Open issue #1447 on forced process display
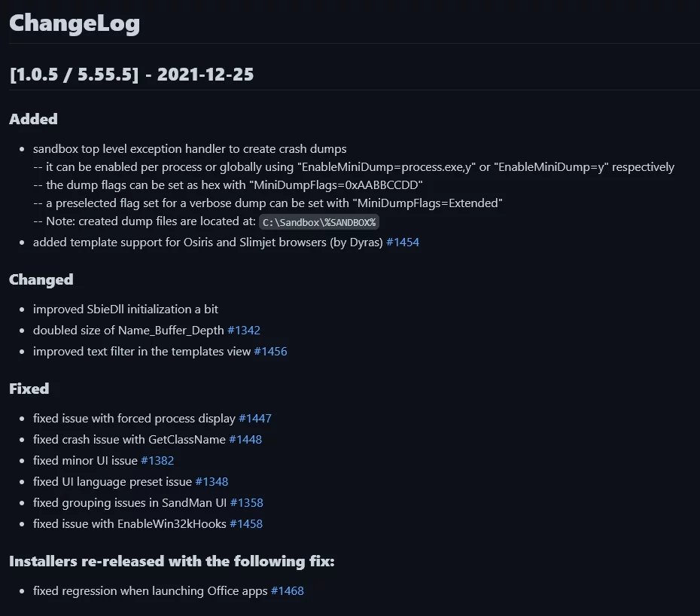Viewport: 700px width, 616px height. (x=255, y=418)
